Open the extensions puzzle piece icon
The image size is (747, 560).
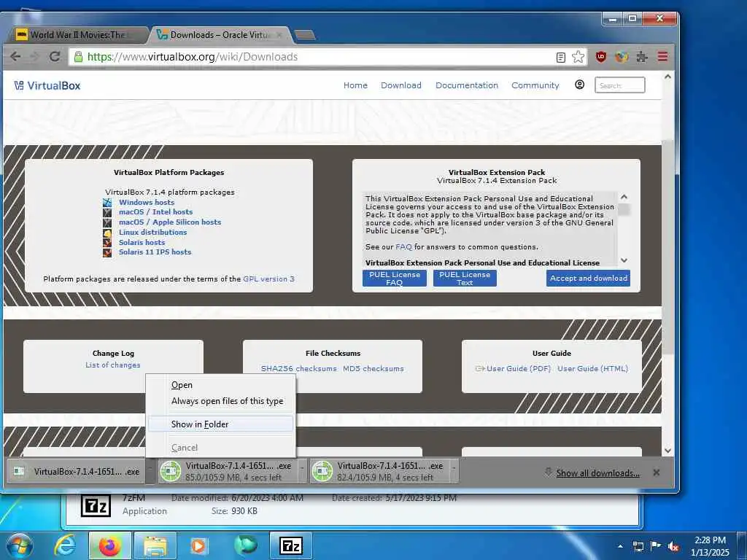click(x=642, y=57)
